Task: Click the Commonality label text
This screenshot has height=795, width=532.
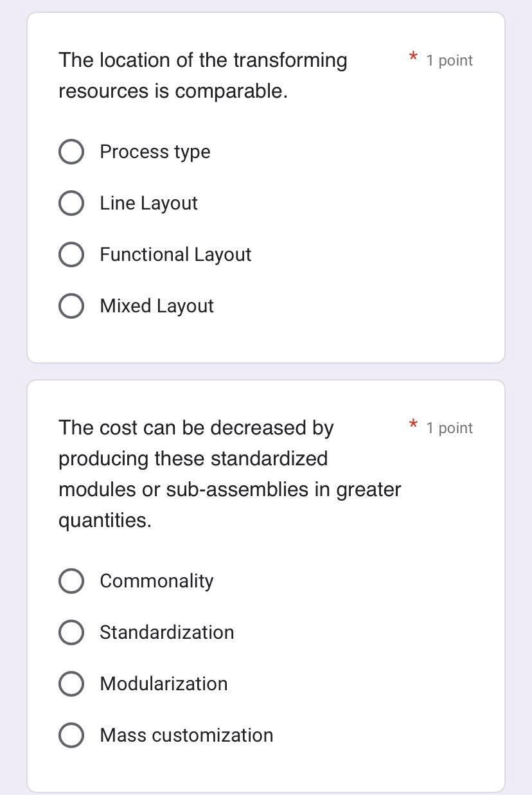Action: pos(156,581)
